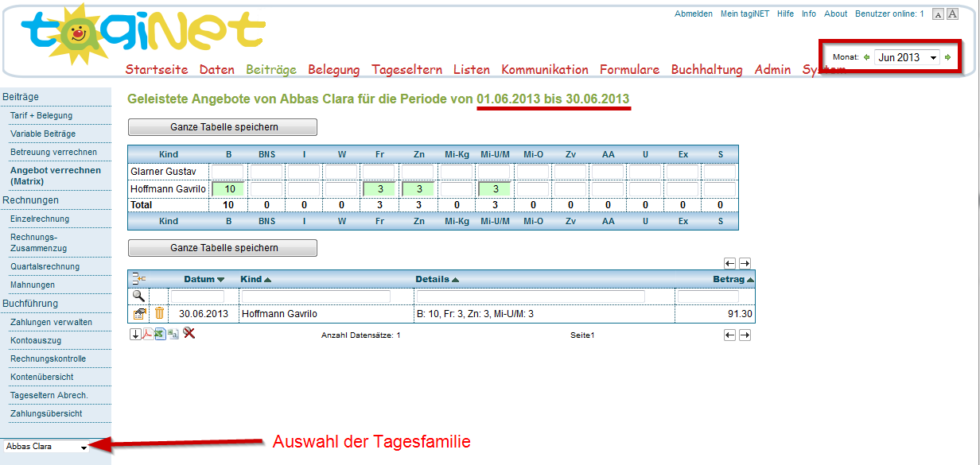Advance to next month with green right arrow

(947, 57)
